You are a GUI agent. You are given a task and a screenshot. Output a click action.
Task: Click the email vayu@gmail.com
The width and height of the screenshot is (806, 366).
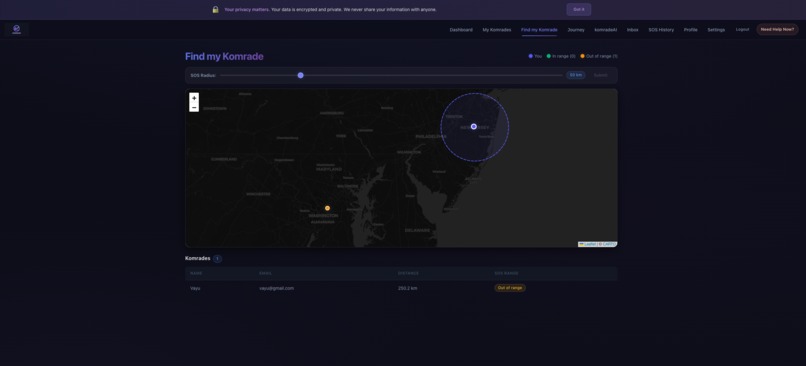277,288
